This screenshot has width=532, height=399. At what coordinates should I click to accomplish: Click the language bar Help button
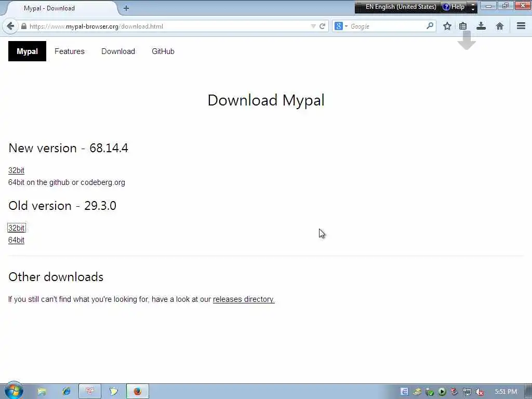(x=454, y=7)
